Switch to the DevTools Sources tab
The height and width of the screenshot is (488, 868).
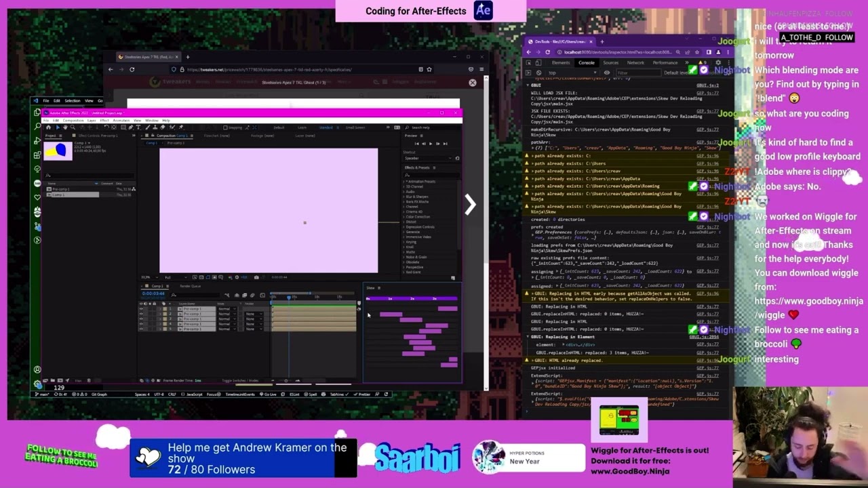611,63
